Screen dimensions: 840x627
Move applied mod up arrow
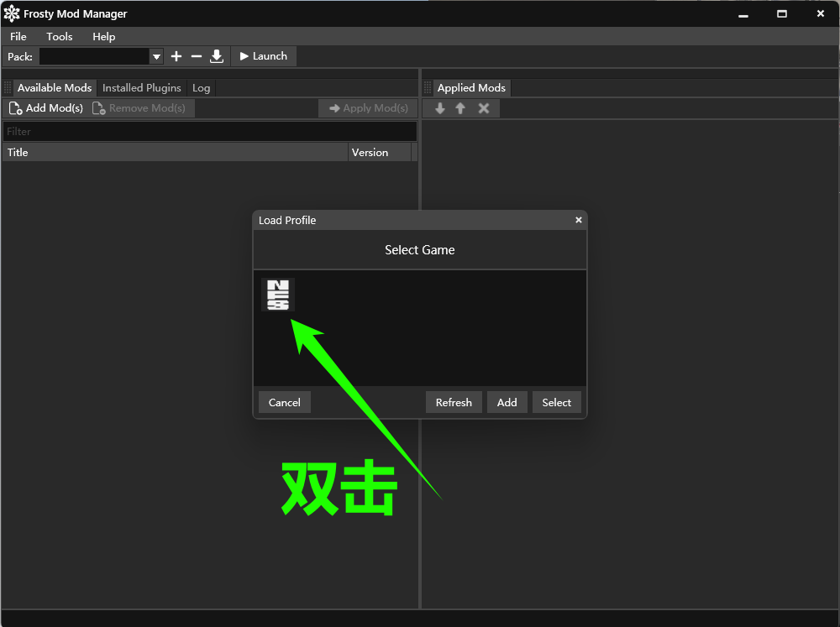coord(460,108)
